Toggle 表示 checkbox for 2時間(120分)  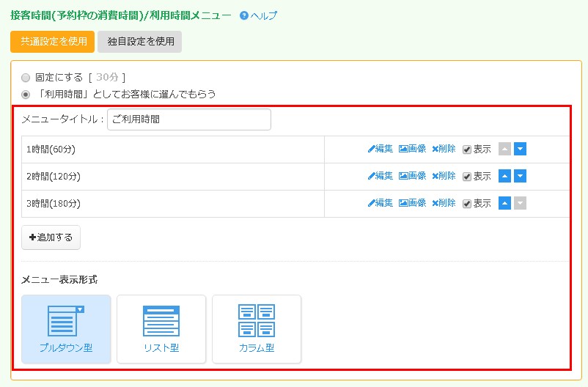(467, 177)
